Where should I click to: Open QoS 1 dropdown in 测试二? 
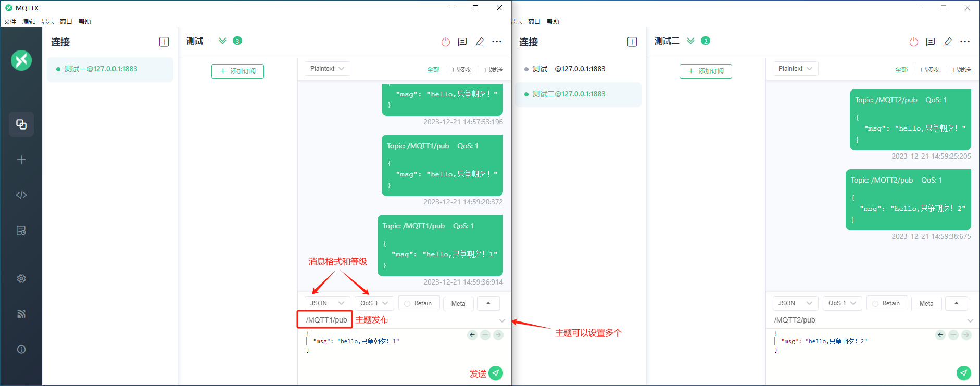coord(842,303)
